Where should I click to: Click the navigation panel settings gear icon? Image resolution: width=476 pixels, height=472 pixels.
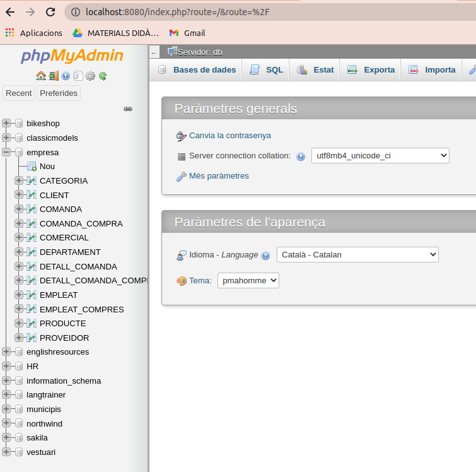(90, 76)
